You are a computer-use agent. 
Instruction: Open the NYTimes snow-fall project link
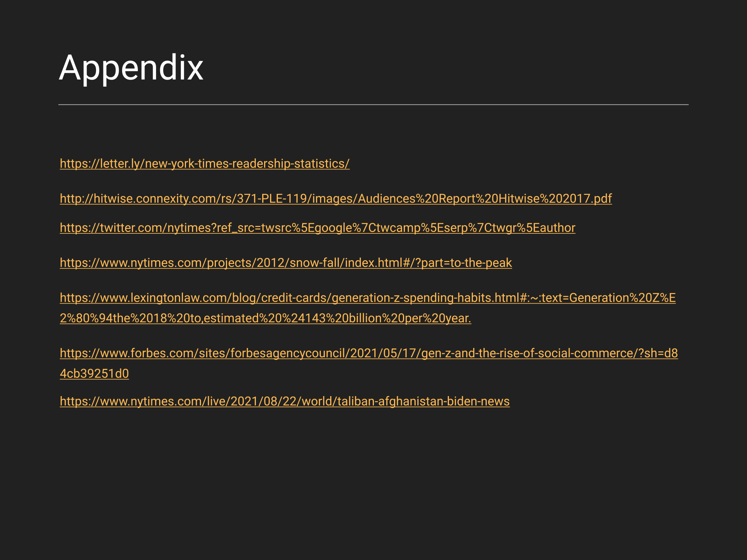286,263
